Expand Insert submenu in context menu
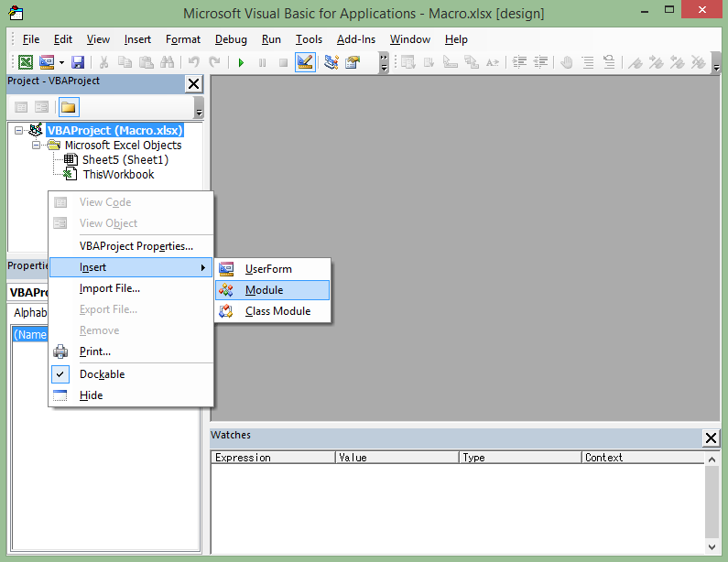 click(131, 267)
